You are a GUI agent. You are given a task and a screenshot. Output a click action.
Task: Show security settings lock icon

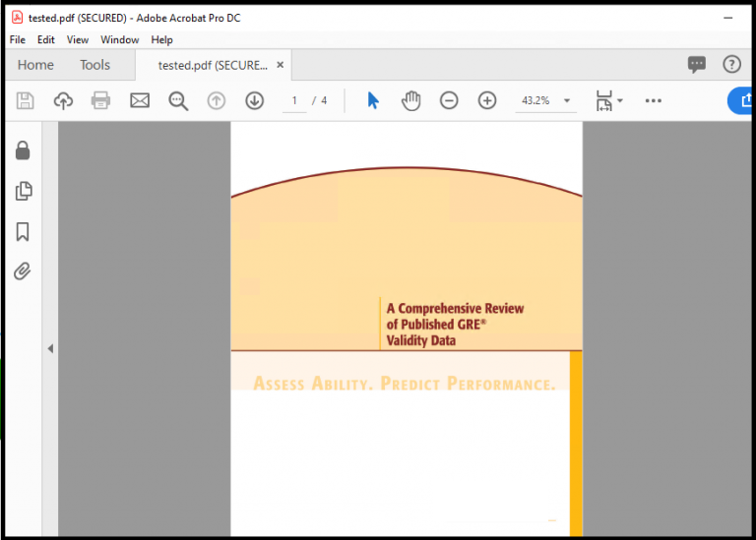(23, 150)
